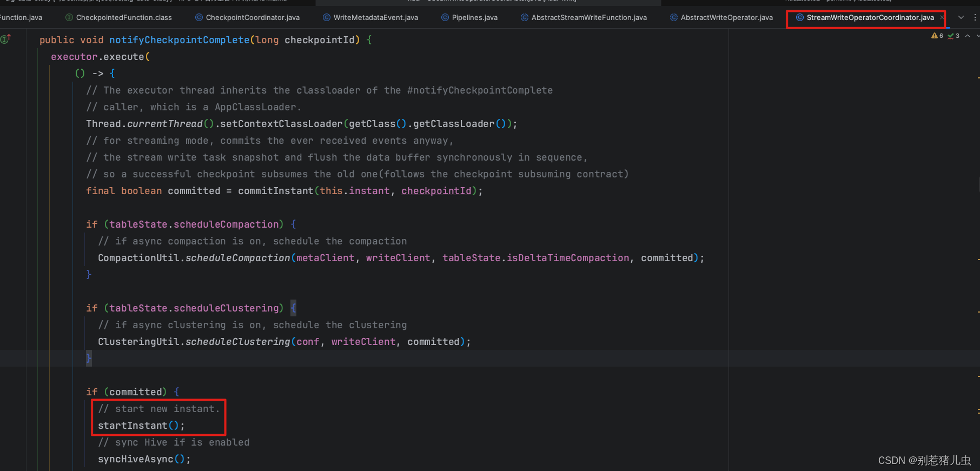The height and width of the screenshot is (471, 980).
Task: Open the AbstractStreamWriteFunction.java tab
Action: click(x=584, y=17)
